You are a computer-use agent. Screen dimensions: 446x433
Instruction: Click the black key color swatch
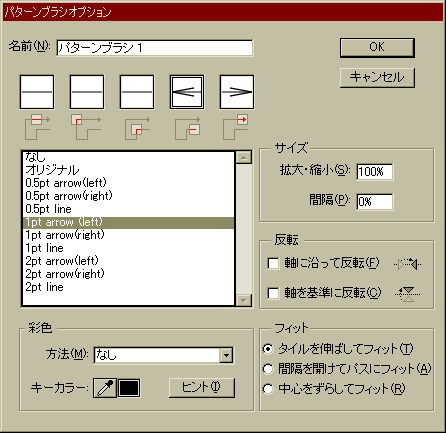(x=129, y=388)
